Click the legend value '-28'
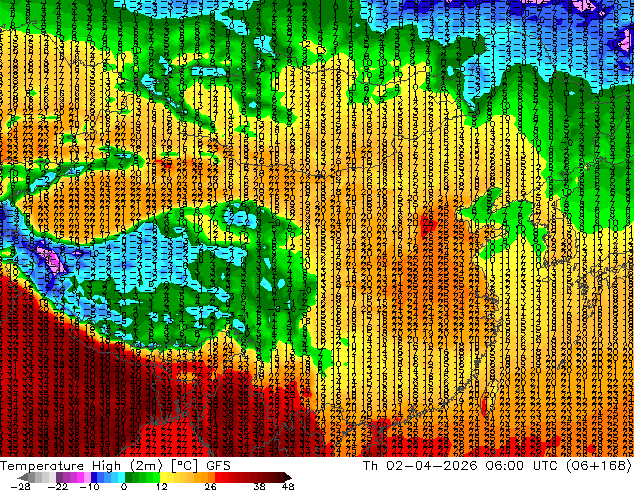 tap(20, 486)
